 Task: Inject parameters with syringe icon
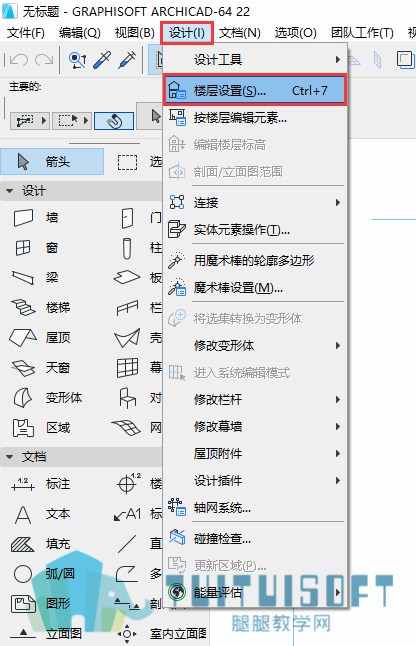pyautogui.click(x=127, y=60)
